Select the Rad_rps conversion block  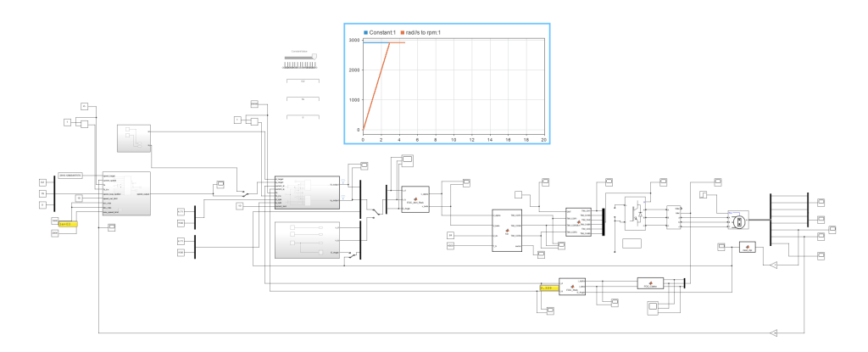(748, 246)
